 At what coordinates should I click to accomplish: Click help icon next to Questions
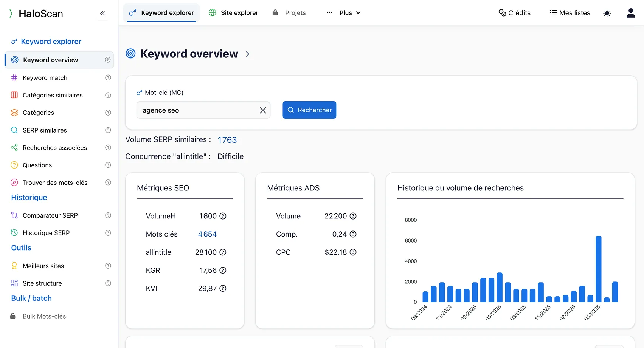point(108,165)
